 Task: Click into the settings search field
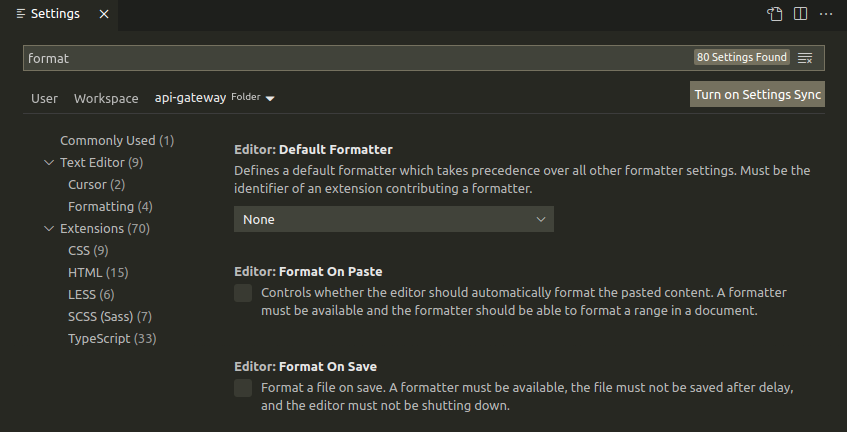tap(350, 58)
